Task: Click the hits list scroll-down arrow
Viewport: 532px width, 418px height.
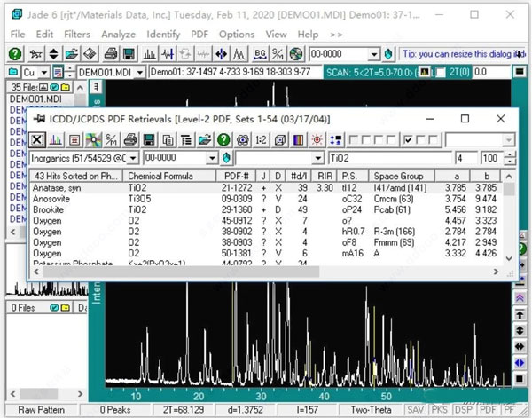Action: point(509,259)
